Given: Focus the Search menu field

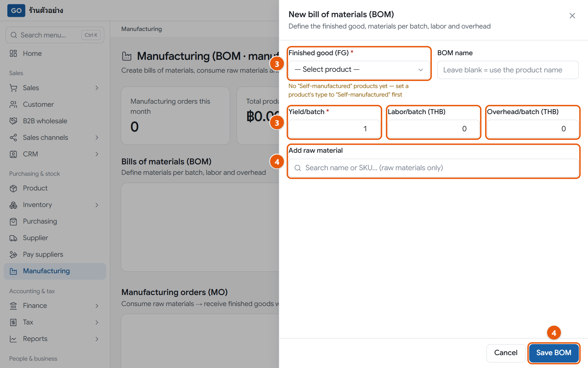Looking at the screenshot, I should 55,35.
